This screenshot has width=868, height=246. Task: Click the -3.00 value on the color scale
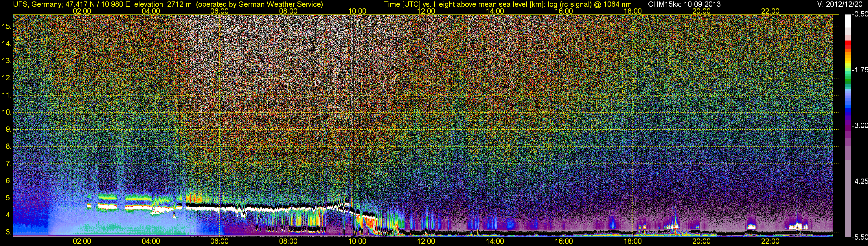pyautogui.click(x=860, y=125)
